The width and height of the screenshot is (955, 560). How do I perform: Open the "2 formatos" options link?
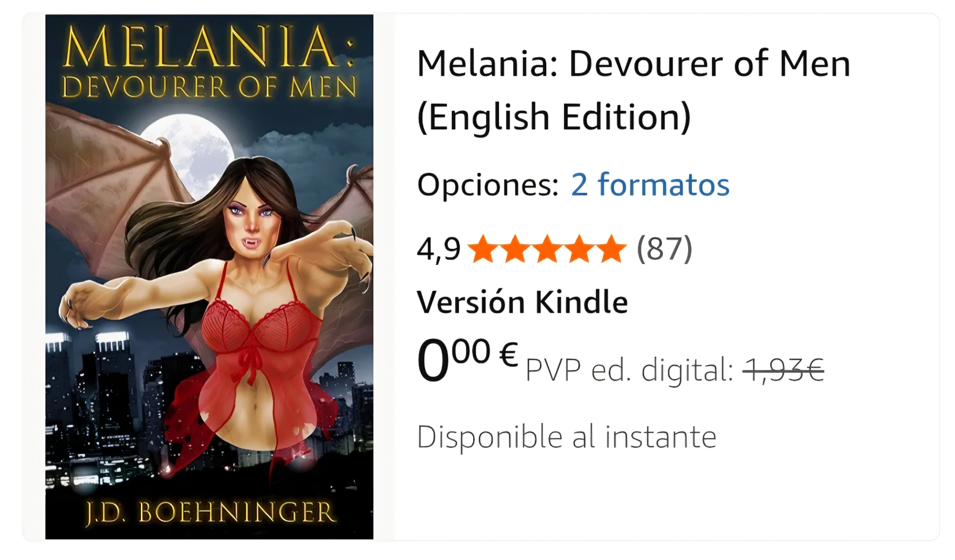pyautogui.click(x=650, y=185)
